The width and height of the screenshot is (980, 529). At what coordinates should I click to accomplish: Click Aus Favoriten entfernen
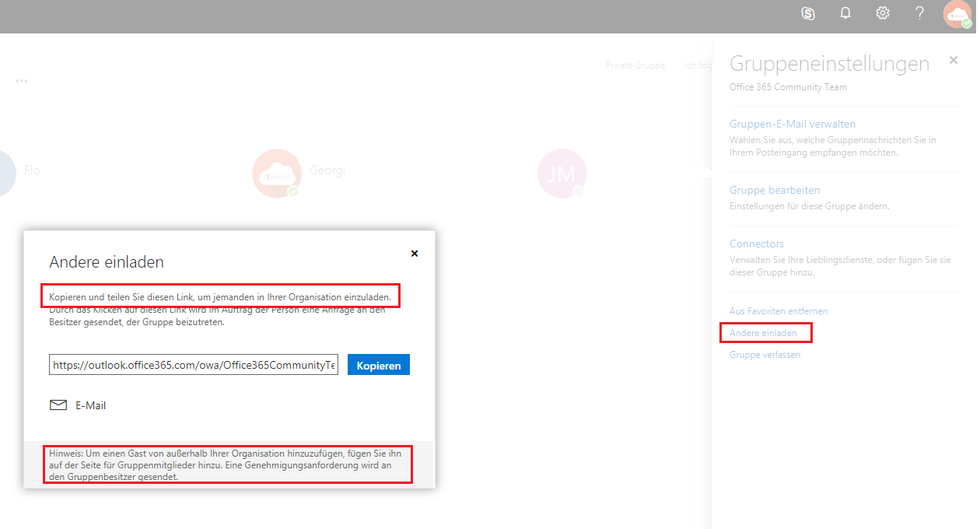tap(779, 311)
